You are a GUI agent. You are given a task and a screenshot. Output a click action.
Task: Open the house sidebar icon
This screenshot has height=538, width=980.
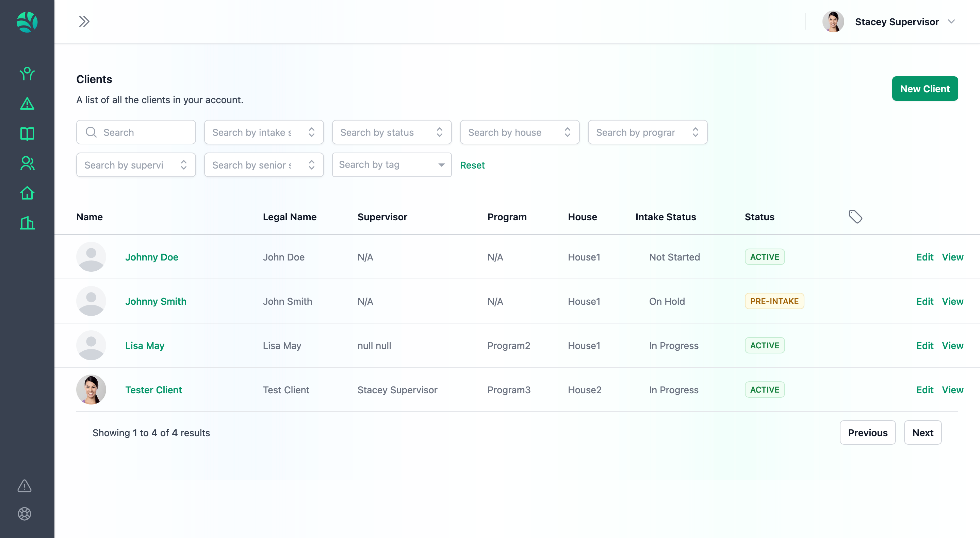click(x=27, y=193)
